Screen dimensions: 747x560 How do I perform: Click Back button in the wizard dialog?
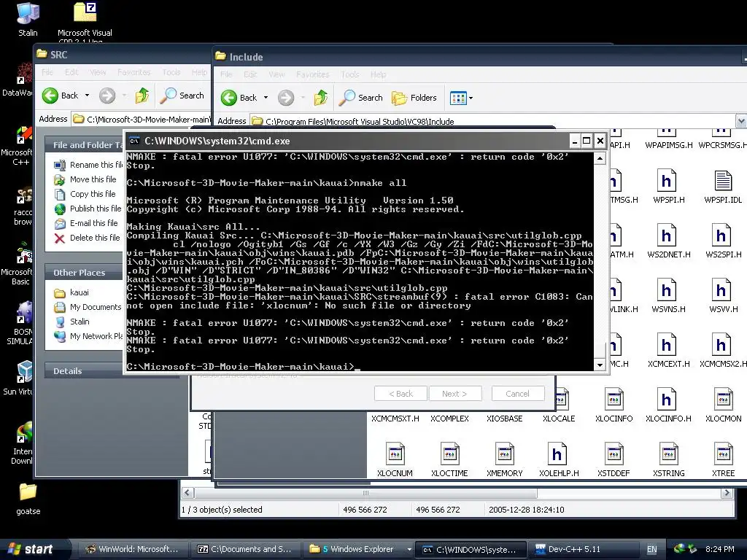click(400, 394)
